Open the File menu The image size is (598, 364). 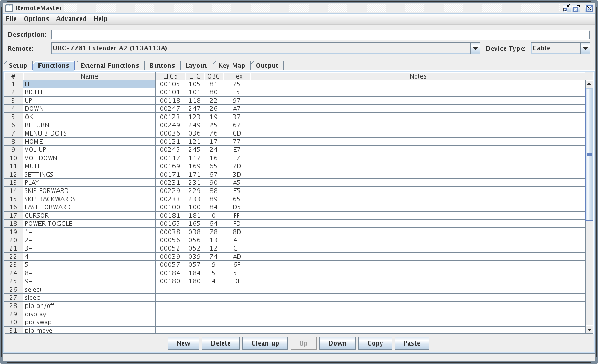[11, 19]
